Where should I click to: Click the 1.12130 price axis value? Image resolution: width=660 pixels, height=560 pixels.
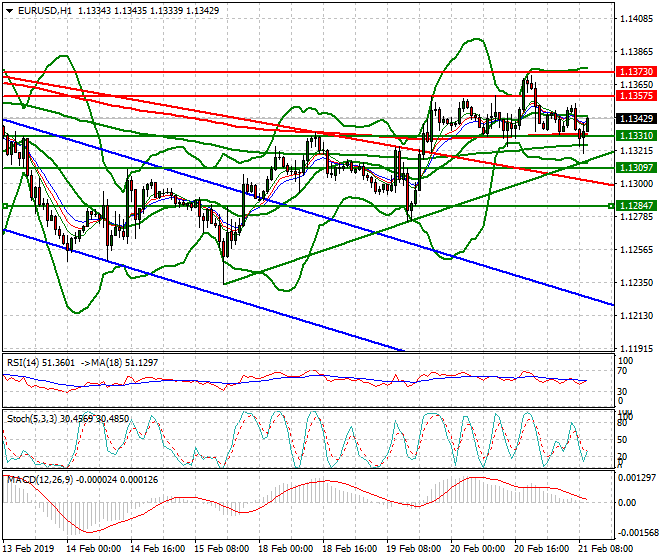tap(636, 315)
